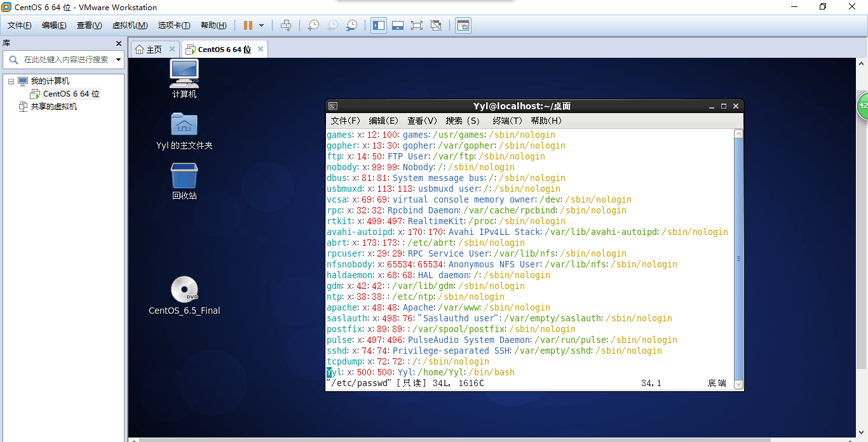Open the terminal 帮助(H) menu
This screenshot has height=442, width=868.
pyautogui.click(x=546, y=121)
